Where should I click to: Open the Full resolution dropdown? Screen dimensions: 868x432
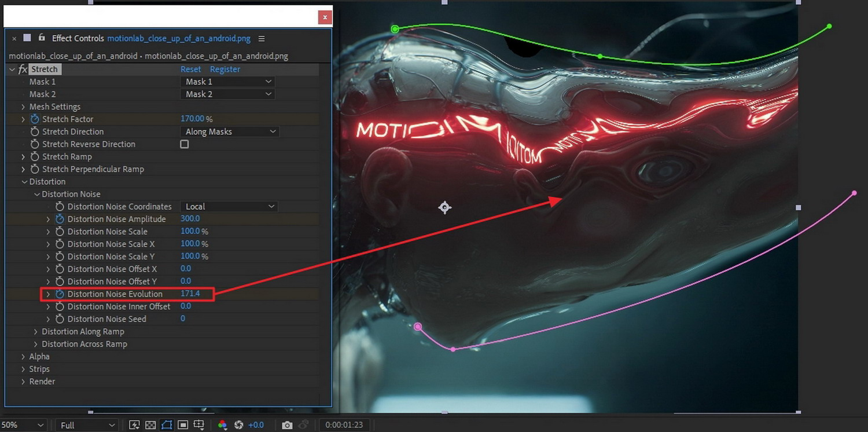[87, 425]
